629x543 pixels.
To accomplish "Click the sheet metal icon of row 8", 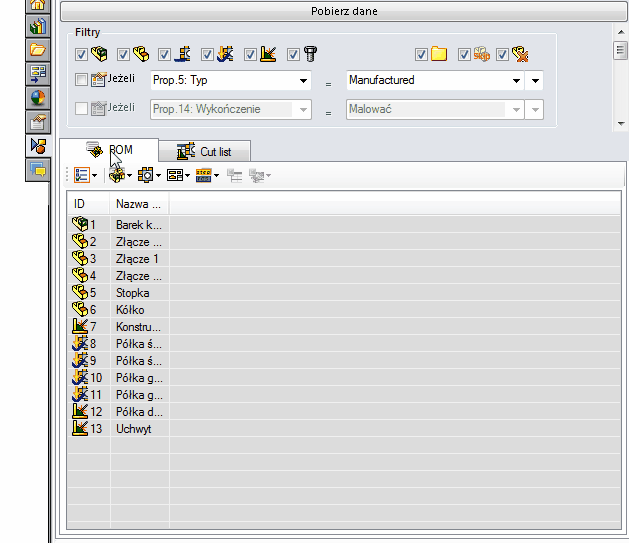I will click(80, 343).
